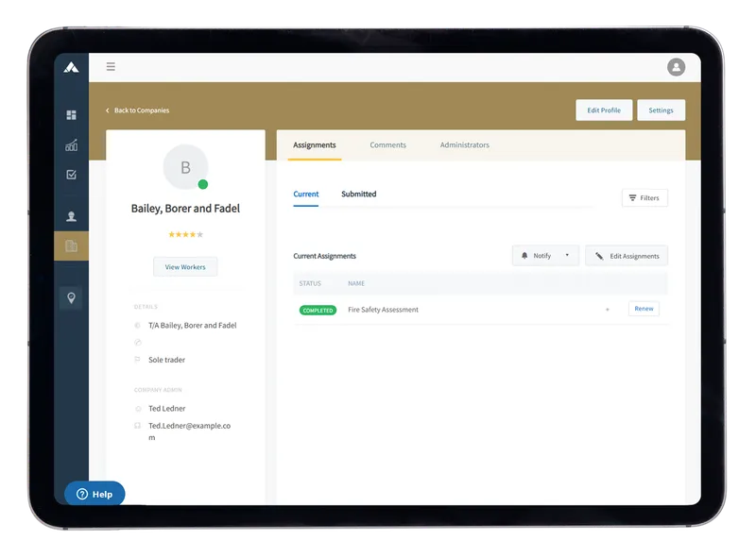Click the app logo at sidebar top

click(71, 67)
